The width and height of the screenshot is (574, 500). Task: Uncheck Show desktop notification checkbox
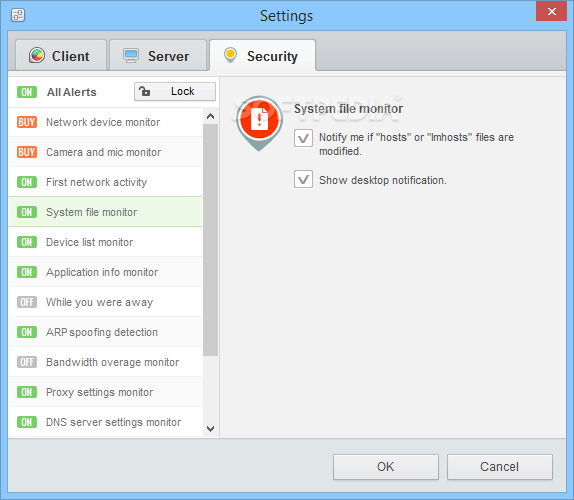[303, 179]
